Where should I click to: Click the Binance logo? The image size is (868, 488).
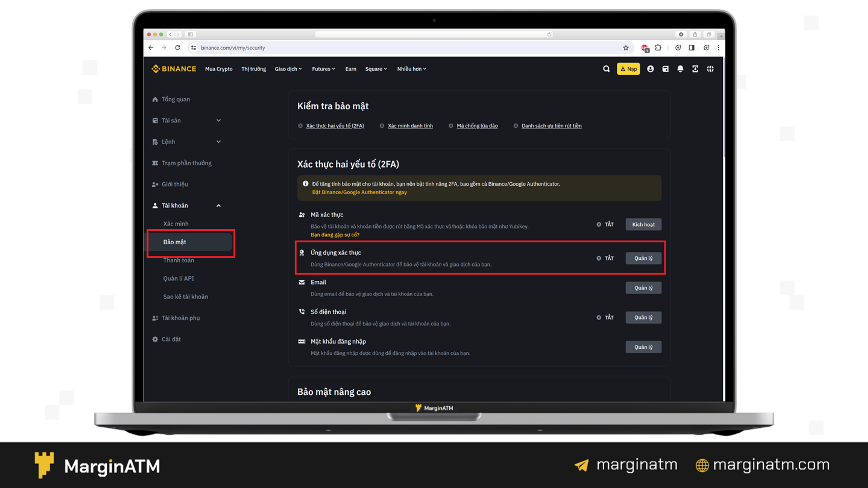(174, 69)
